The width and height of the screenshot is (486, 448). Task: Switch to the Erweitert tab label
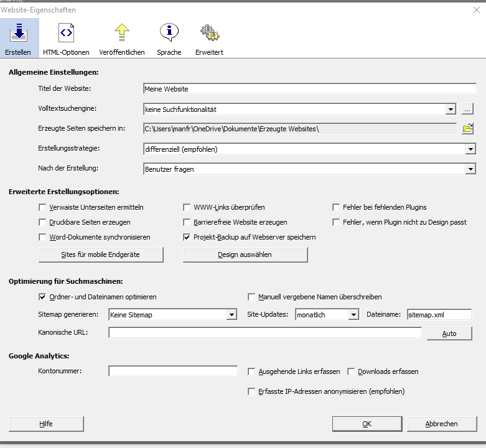coord(209,52)
